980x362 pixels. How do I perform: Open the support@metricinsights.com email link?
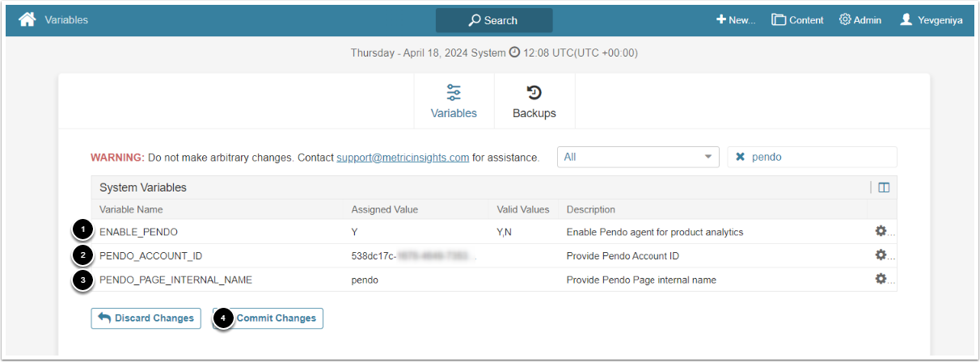(403, 158)
